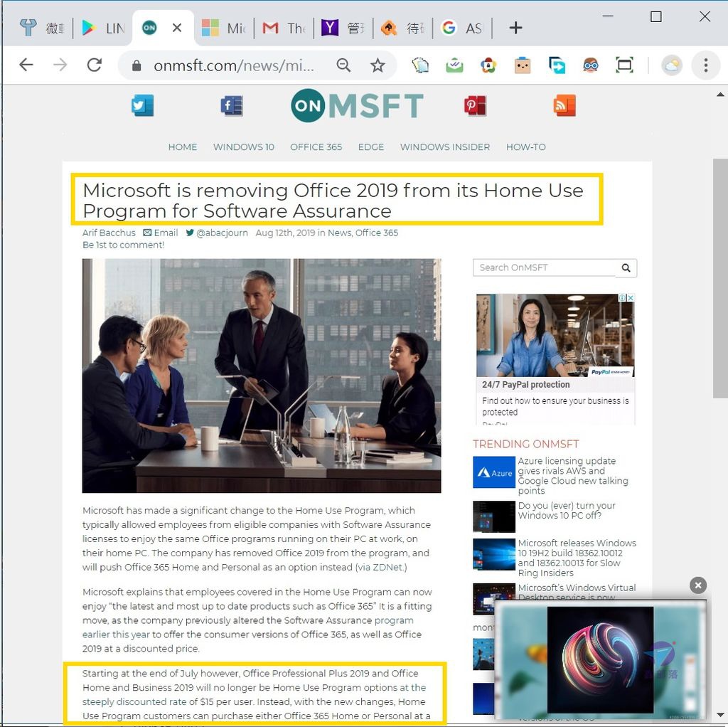Click the box face extension icon
Screen dimensions: 728x727
tap(523, 65)
